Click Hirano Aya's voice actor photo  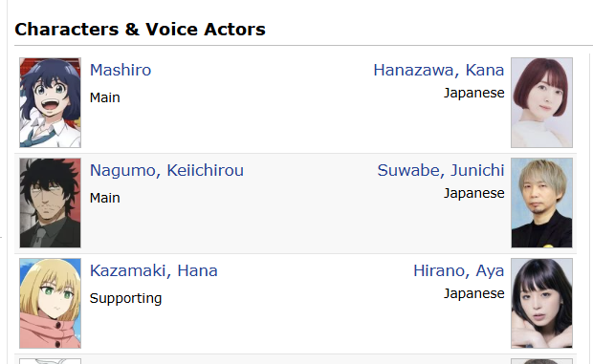click(x=541, y=303)
